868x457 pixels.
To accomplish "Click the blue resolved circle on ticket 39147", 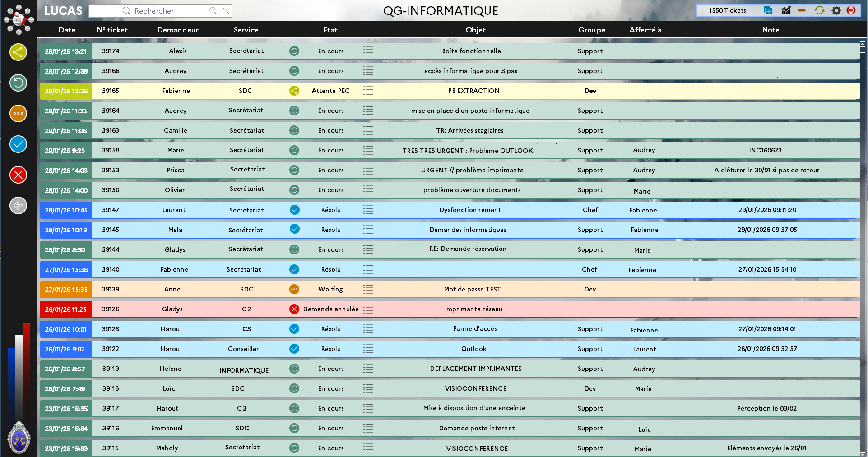I will pyautogui.click(x=295, y=210).
